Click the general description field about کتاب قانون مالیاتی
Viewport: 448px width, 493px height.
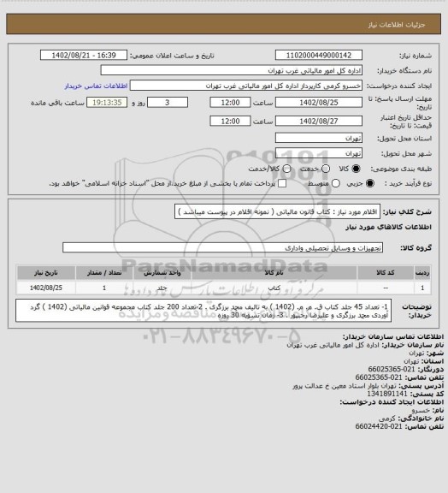[x=277, y=211]
